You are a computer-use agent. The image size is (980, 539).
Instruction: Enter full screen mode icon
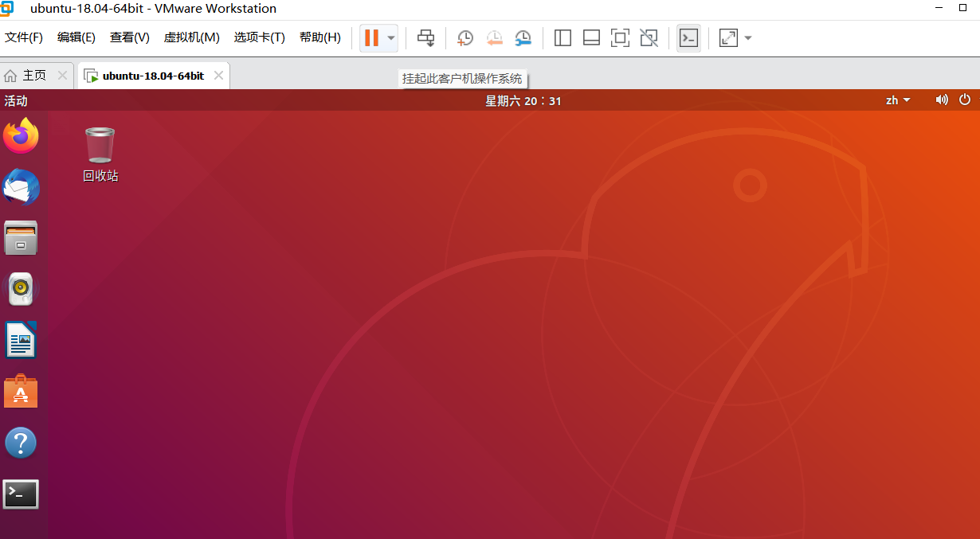pyautogui.click(x=620, y=37)
